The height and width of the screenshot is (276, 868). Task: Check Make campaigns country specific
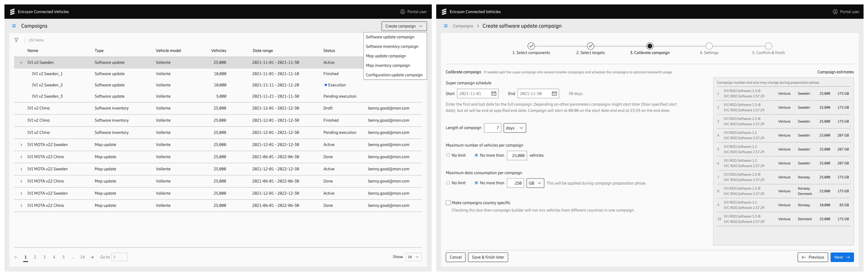click(x=448, y=203)
